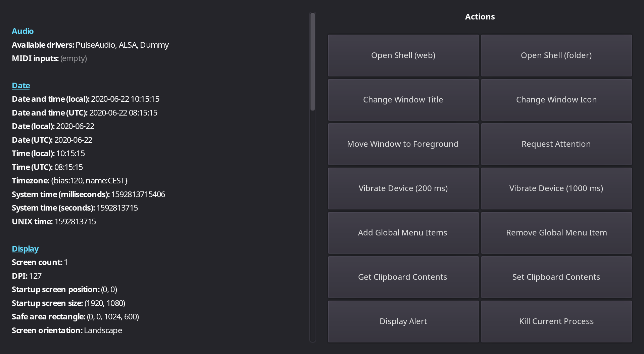Image resolution: width=644 pixels, height=354 pixels.
Task: Trigger Vibrate Device (200 ms)
Action: coord(403,188)
